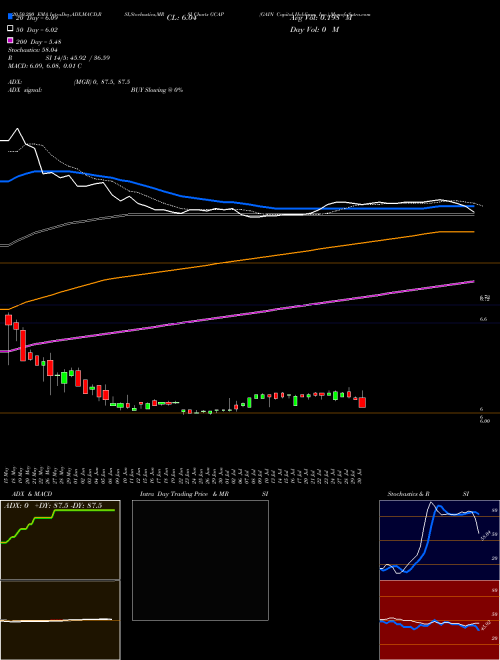The width and height of the screenshot is (500, 660).
Task: Click the blue Stochastics chart panel
Action: coord(439,540)
